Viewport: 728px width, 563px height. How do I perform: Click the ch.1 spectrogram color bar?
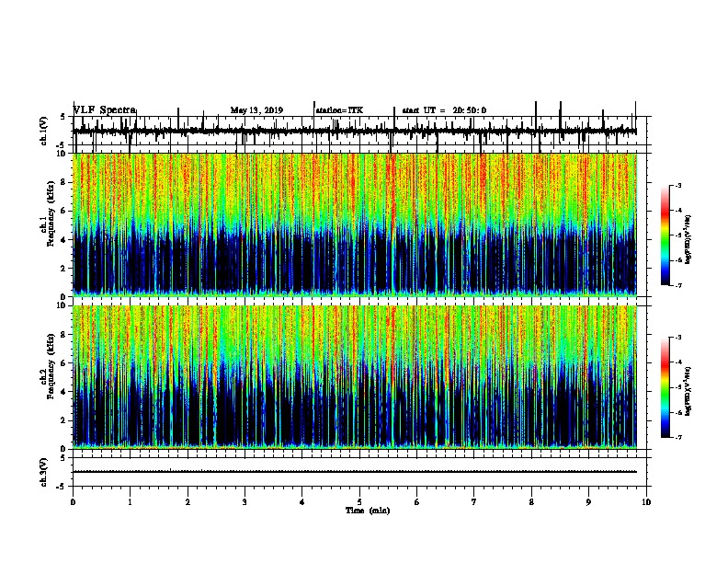[665, 236]
